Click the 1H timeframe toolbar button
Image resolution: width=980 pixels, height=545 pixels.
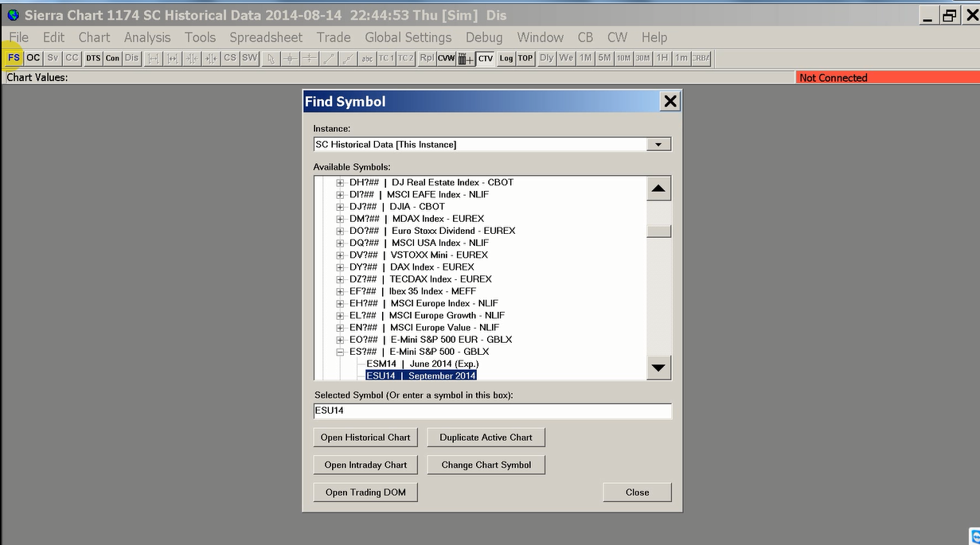[x=662, y=58]
